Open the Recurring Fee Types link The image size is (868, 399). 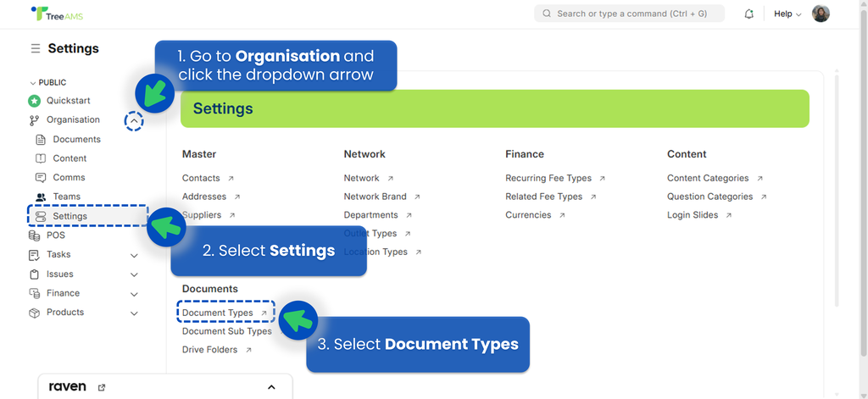coord(548,179)
